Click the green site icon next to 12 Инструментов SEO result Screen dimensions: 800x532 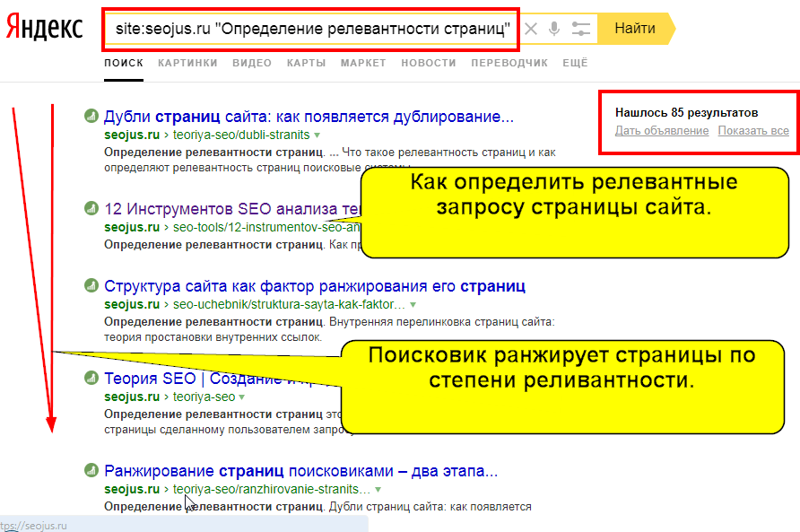pyautogui.click(x=91, y=208)
